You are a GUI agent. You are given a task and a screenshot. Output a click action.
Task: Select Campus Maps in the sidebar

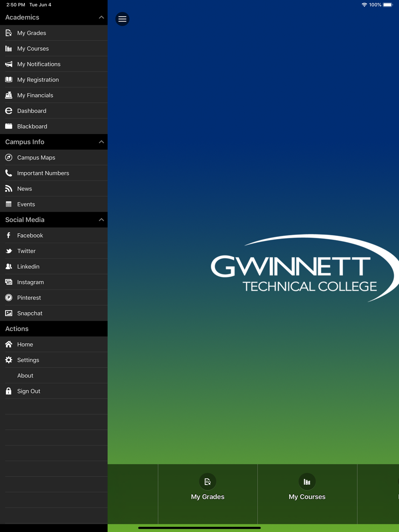[54, 158]
